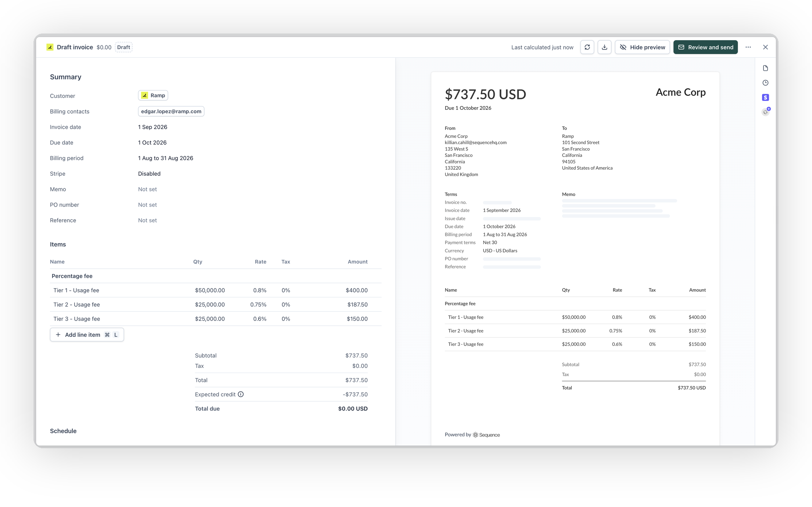The width and height of the screenshot is (812, 507).
Task: Click the billing period 1 Aug to 31 Aug 2026
Action: click(166, 158)
